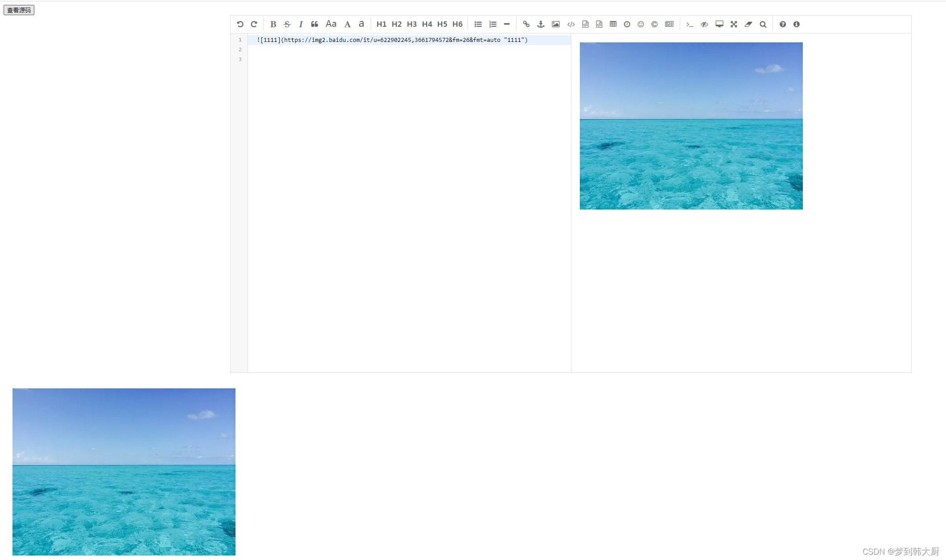Open the emoji picker smiley icon
The height and width of the screenshot is (560, 946).
[640, 25]
